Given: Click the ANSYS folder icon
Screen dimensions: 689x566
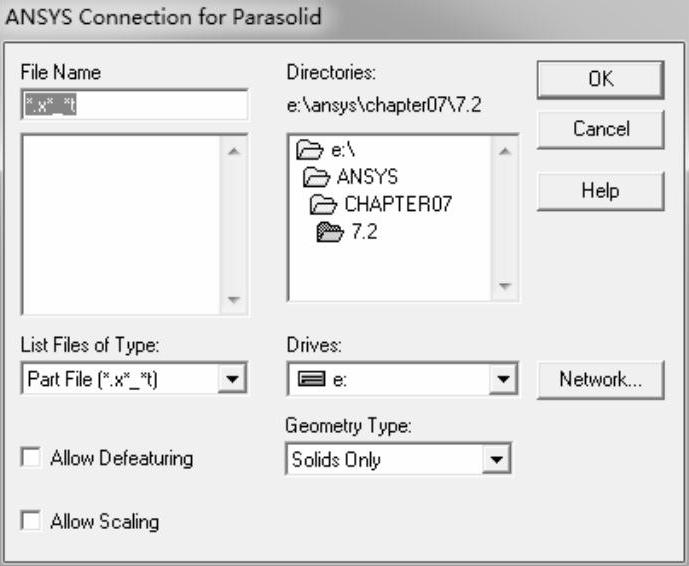Looking at the screenshot, I should [x=316, y=178].
